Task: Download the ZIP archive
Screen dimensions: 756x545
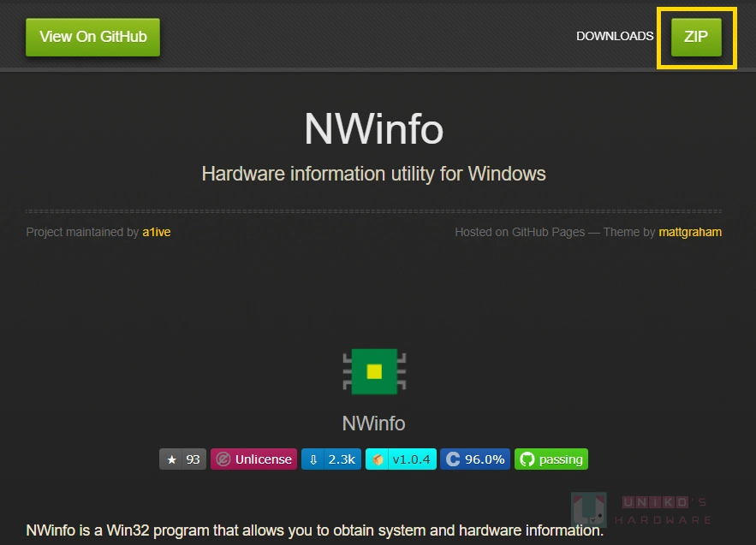Action: [696, 37]
